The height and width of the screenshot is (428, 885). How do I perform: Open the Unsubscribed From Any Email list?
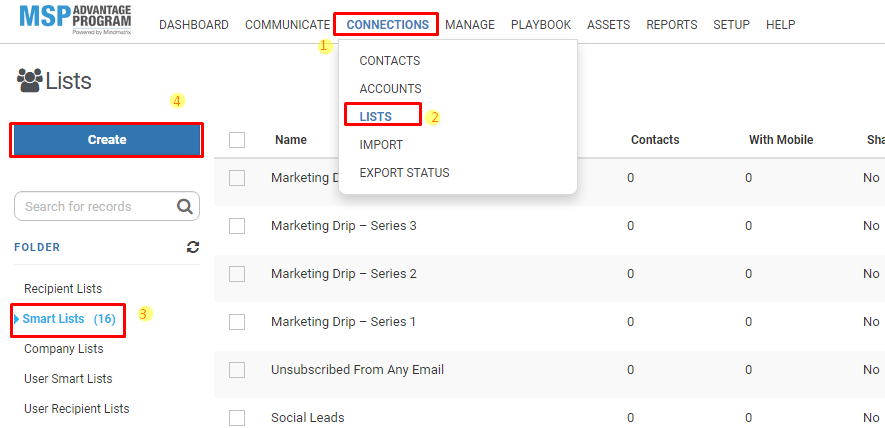tap(357, 370)
